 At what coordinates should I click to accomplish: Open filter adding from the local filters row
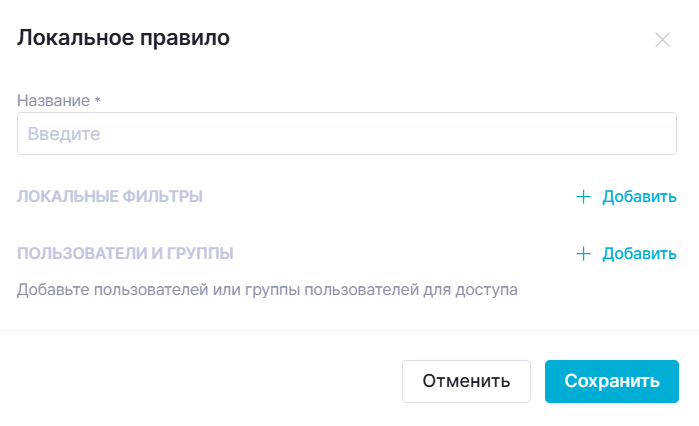click(x=627, y=196)
